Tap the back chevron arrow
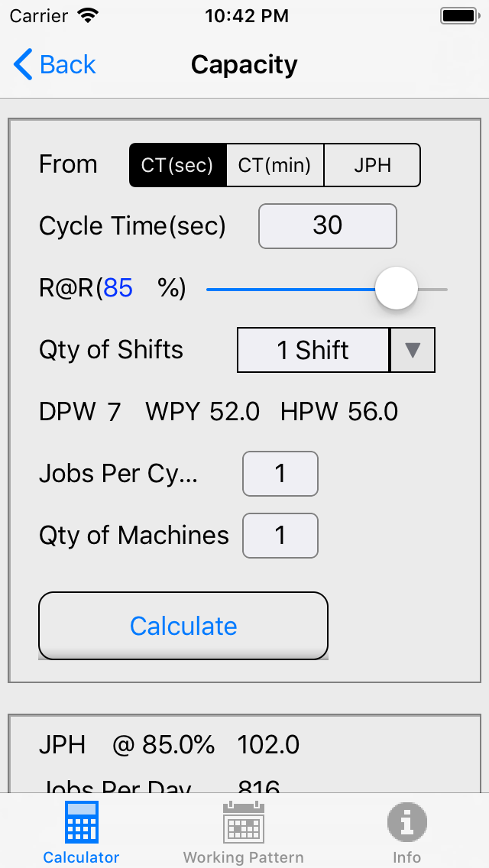The height and width of the screenshot is (868, 489). [21, 64]
